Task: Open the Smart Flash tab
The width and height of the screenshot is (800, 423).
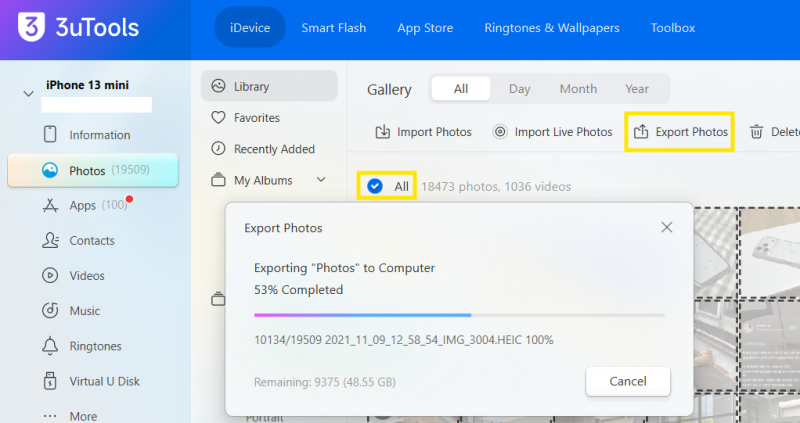Action: tap(334, 28)
